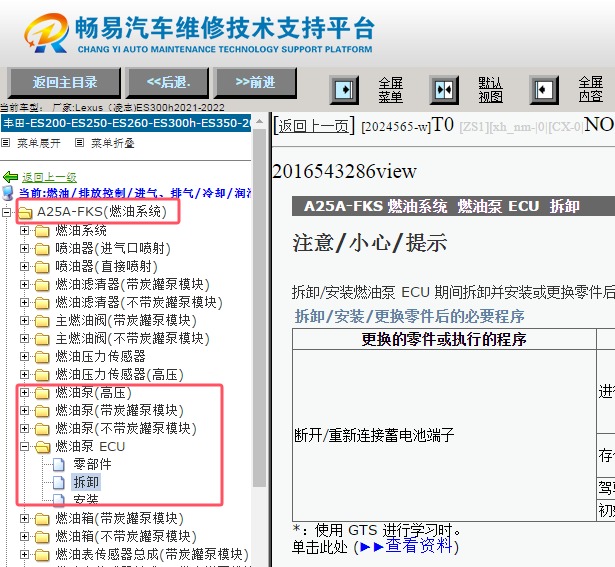Click 拆卸/安装/更换零件后的必要程序 heading

pos(409,316)
